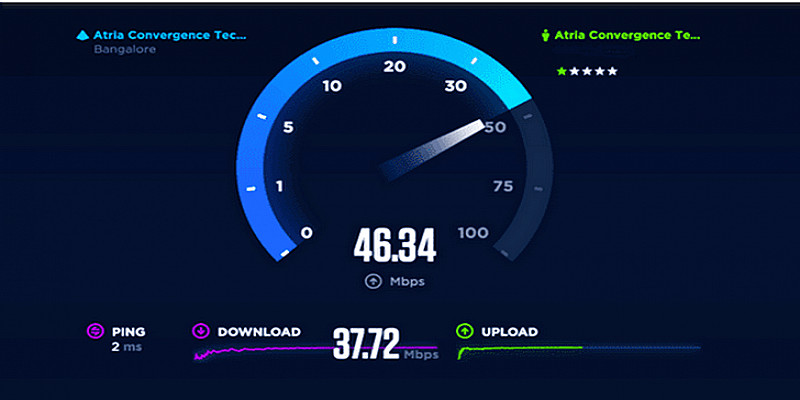
Task: Click the upload arrow beside Mbps
Action: click(x=373, y=281)
